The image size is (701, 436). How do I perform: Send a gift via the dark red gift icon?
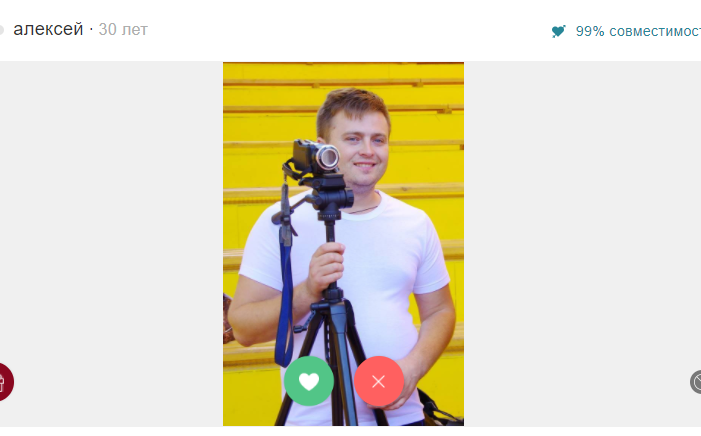pos(4,382)
